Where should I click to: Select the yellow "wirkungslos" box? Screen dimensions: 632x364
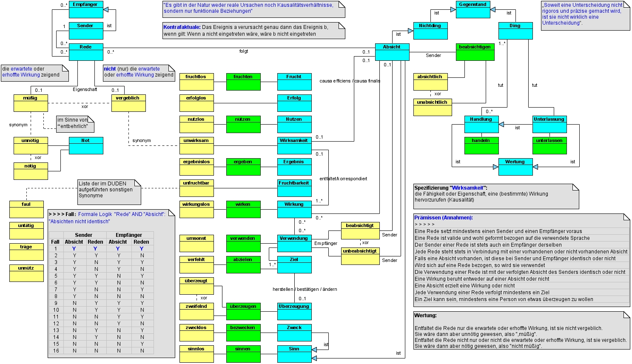coord(196,209)
